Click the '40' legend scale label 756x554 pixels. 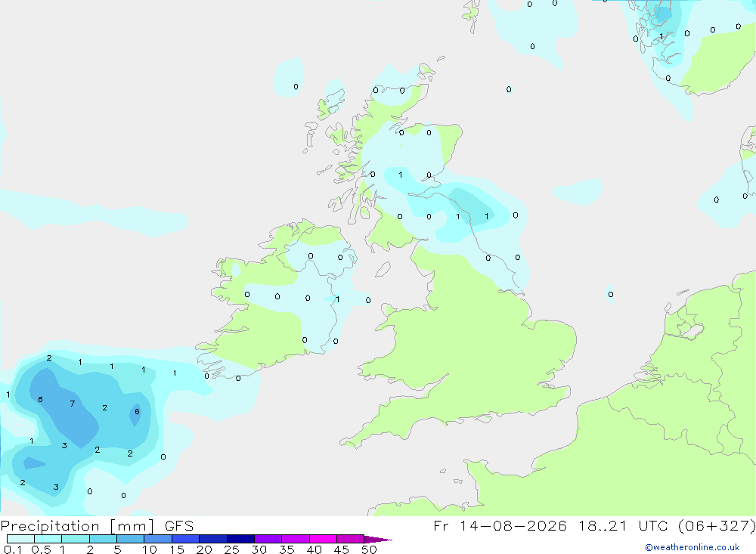pyautogui.click(x=314, y=549)
